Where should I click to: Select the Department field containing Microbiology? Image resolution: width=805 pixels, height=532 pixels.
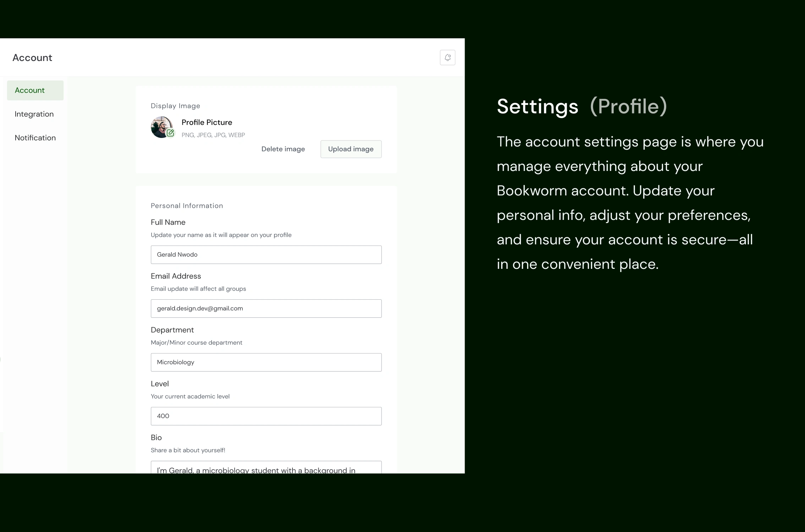[x=266, y=362]
